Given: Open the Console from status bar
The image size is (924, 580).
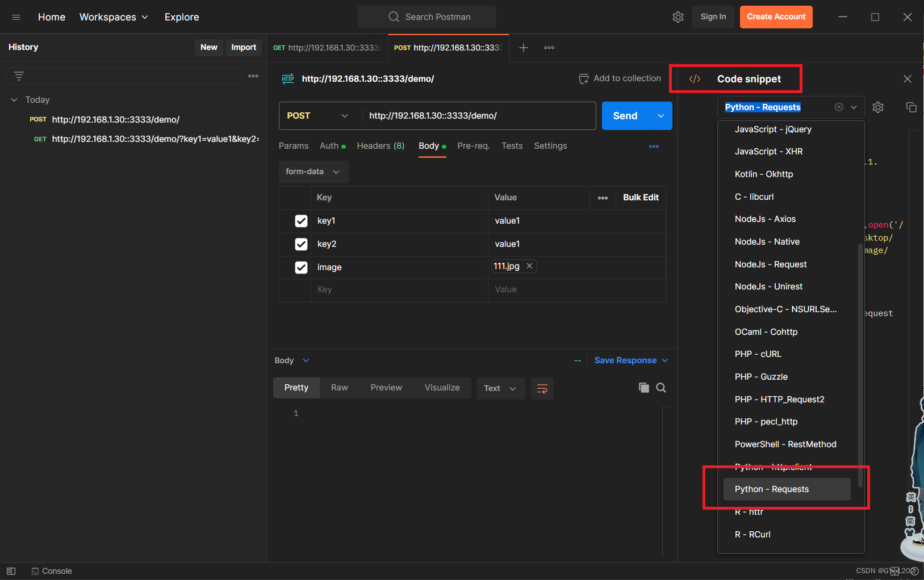Looking at the screenshot, I should pos(52,571).
